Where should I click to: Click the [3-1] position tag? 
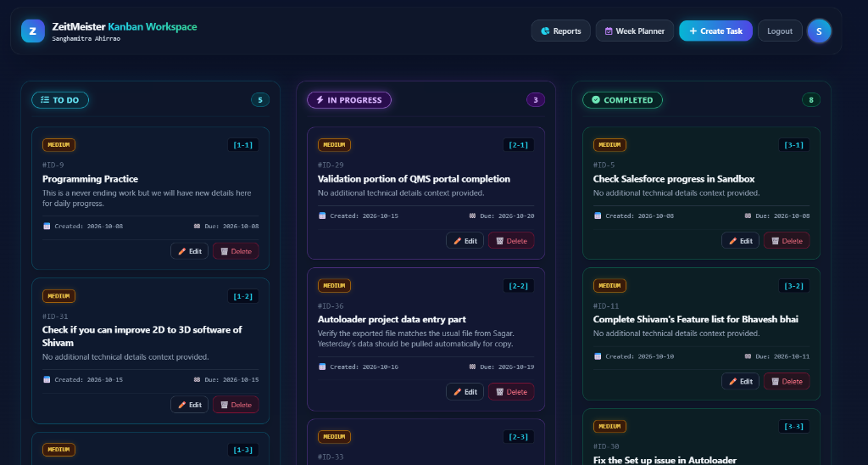click(793, 144)
